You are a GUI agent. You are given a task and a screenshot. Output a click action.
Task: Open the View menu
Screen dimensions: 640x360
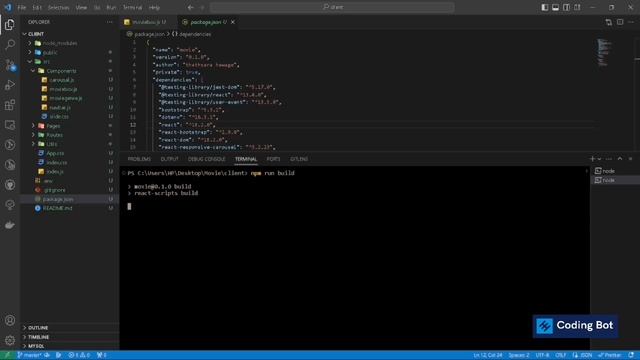(x=81, y=7)
